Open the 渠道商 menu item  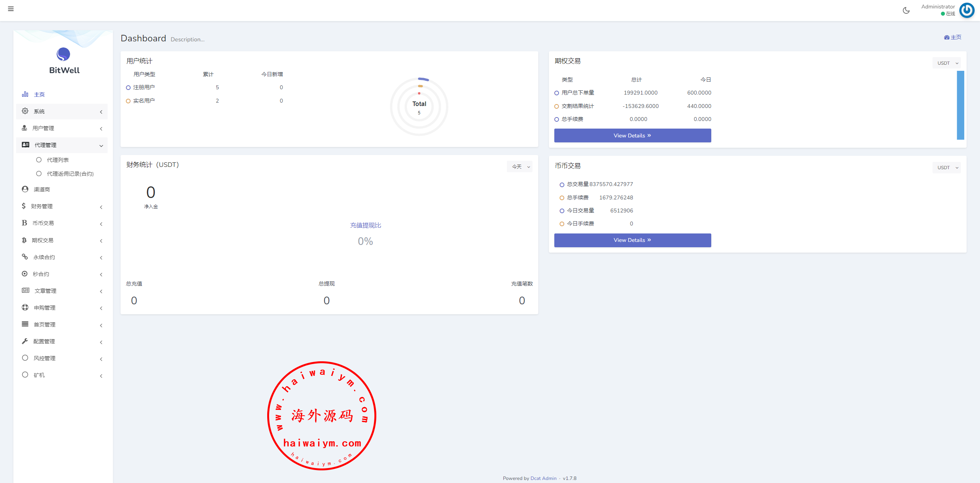pos(42,189)
